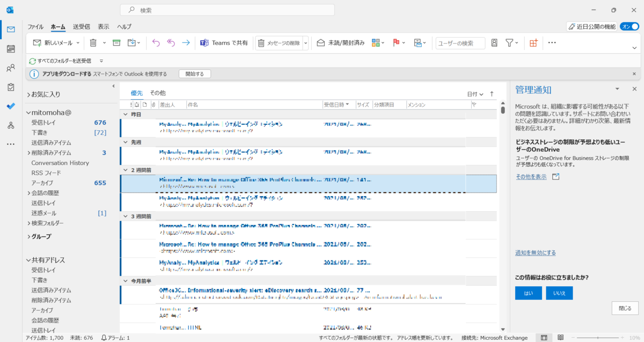The image size is (644, 342).
Task: Archive the message with archive box icon
Action: click(x=116, y=43)
